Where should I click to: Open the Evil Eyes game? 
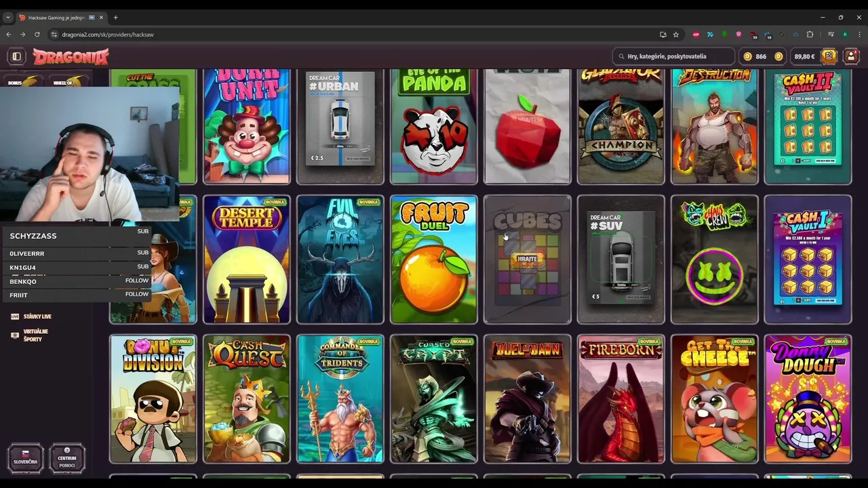tap(340, 260)
